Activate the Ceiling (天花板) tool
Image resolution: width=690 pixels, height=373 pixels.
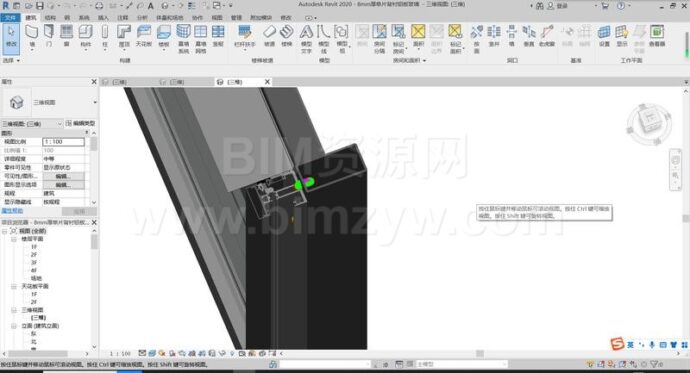(x=144, y=36)
